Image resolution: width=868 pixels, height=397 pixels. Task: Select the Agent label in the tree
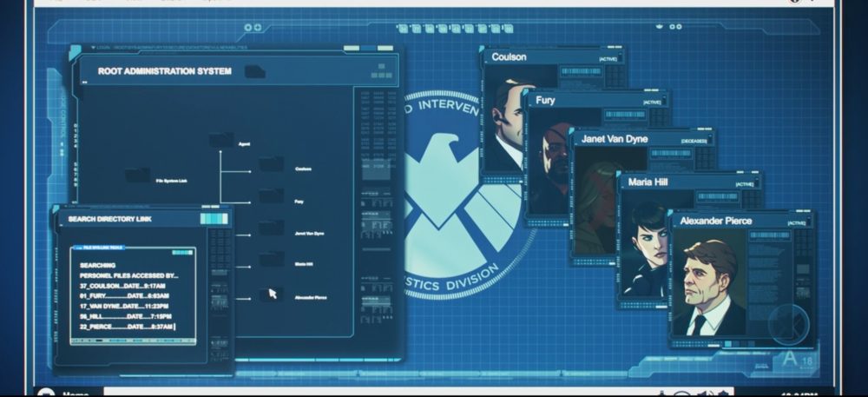tap(244, 144)
